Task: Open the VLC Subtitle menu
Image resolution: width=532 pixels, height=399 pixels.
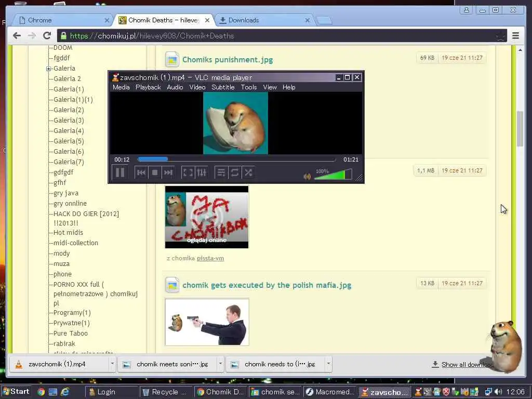Action: pos(223,87)
